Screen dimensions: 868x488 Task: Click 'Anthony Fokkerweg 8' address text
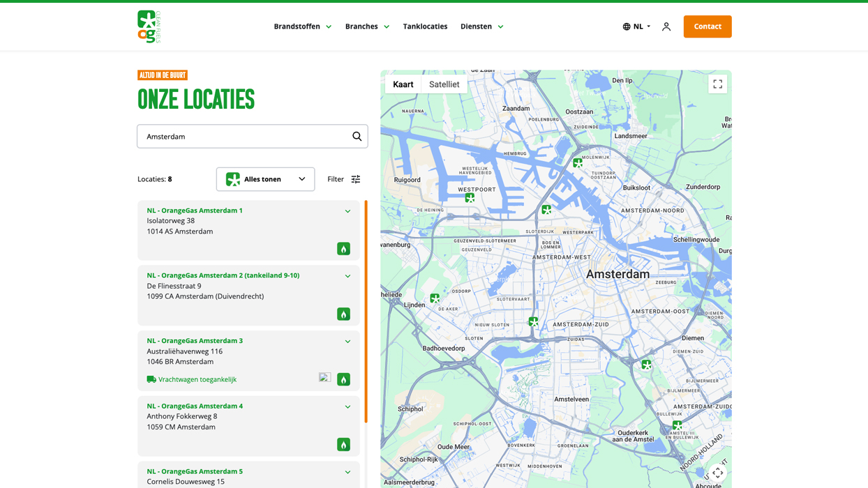pos(182,416)
